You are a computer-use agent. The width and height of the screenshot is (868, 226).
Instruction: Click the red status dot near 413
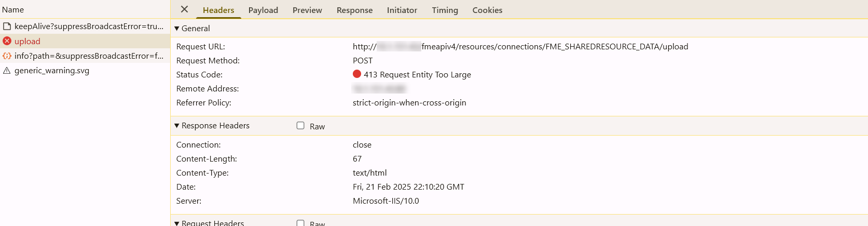coord(357,74)
